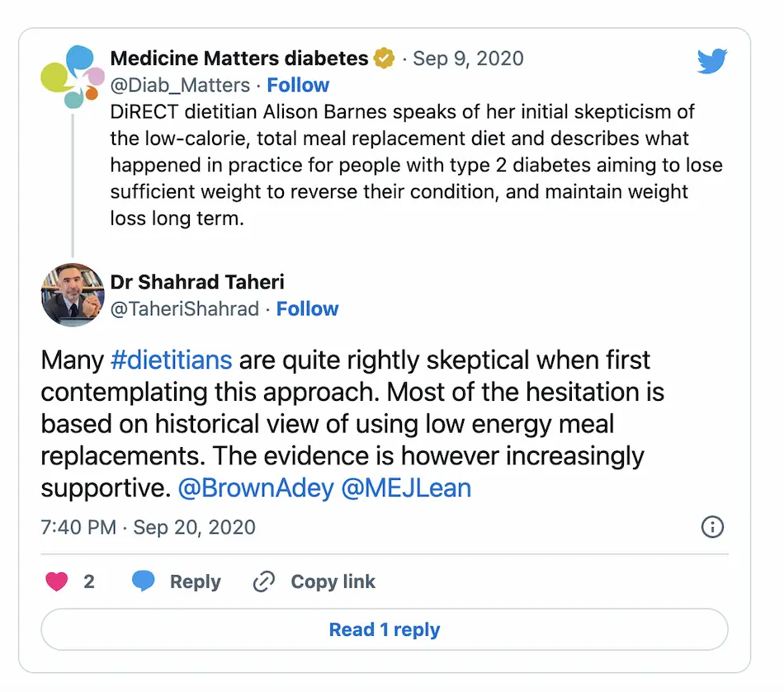784x692 pixels.
Task: Click the 7:40 PM Sep 20, 2020 timestamp
Action: 147,527
